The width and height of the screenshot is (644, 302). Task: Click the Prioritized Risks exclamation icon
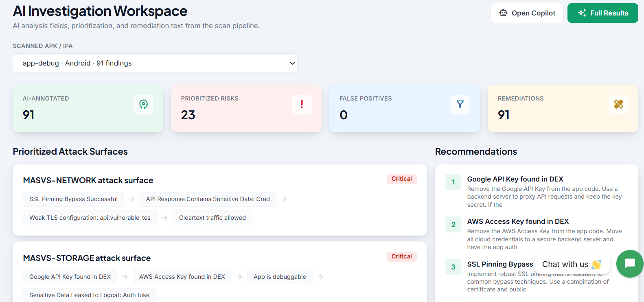[x=302, y=104]
